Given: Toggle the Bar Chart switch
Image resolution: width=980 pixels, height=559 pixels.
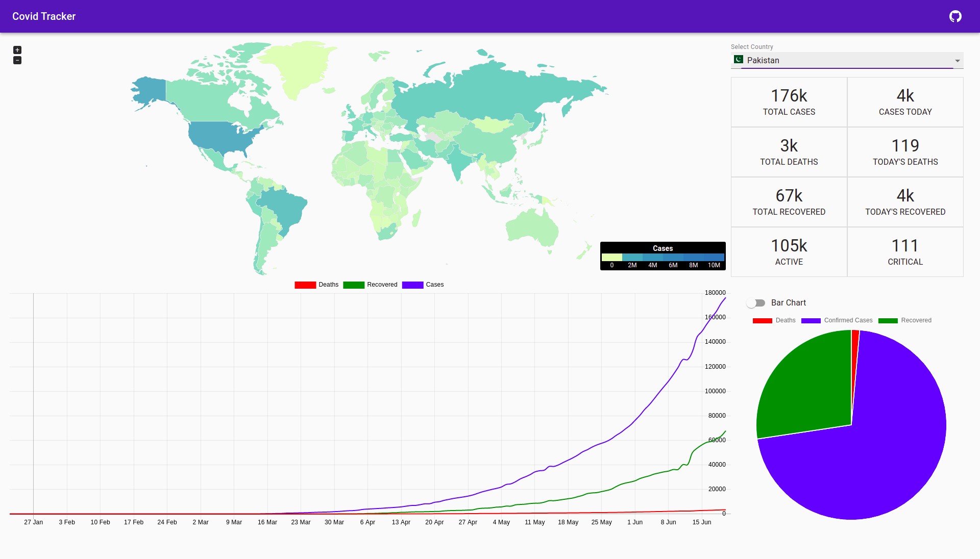Looking at the screenshot, I should click(756, 303).
